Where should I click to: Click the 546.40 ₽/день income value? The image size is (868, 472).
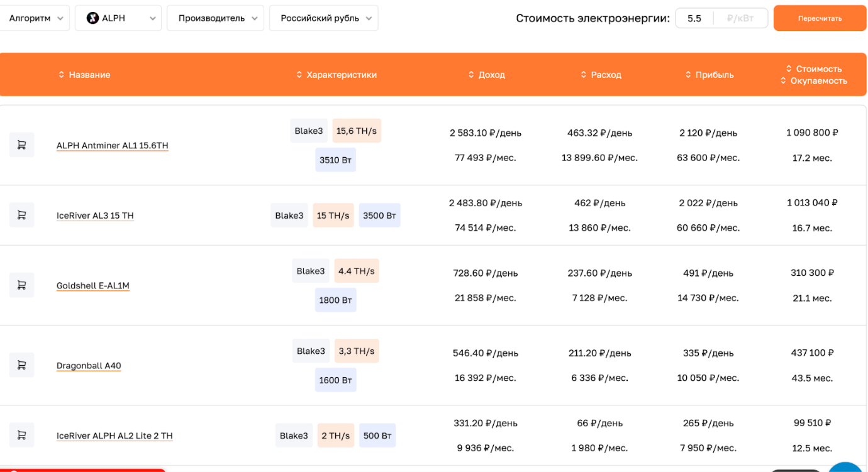tap(486, 353)
